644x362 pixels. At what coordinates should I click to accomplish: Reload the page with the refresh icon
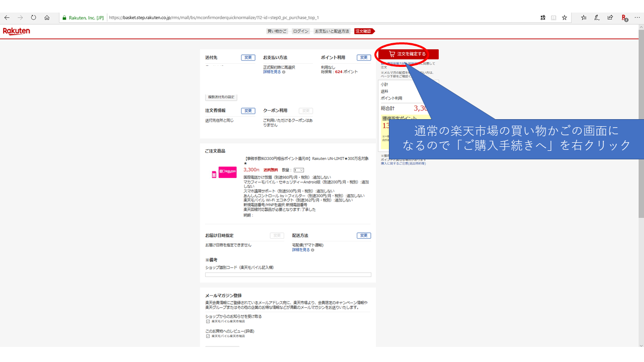coord(34,17)
